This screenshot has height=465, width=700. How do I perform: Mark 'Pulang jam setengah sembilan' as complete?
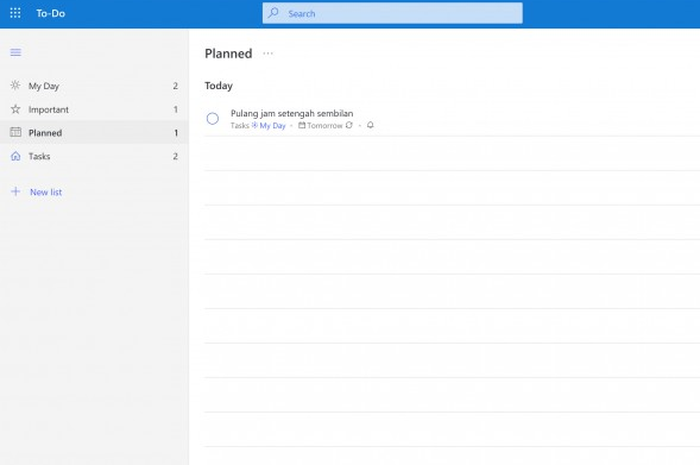pos(212,118)
